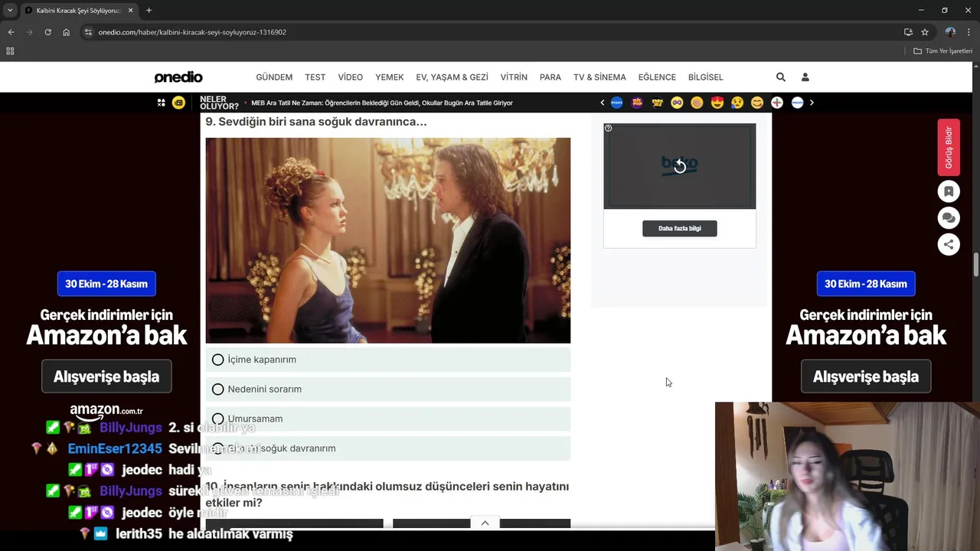Screen dimensions: 980x551
Task: Select the İçime kapanırım answer
Action: click(x=388, y=360)
